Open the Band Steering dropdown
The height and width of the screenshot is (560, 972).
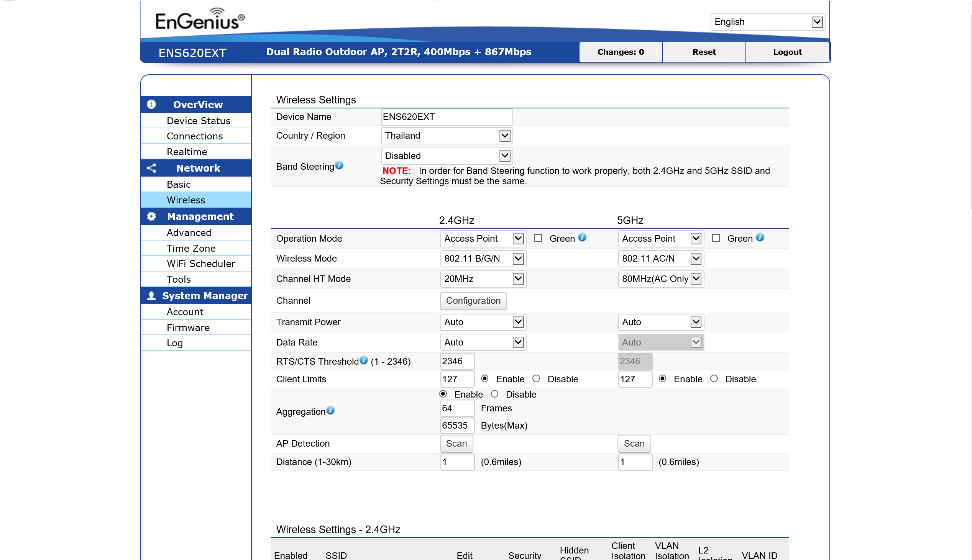(447, 156)
